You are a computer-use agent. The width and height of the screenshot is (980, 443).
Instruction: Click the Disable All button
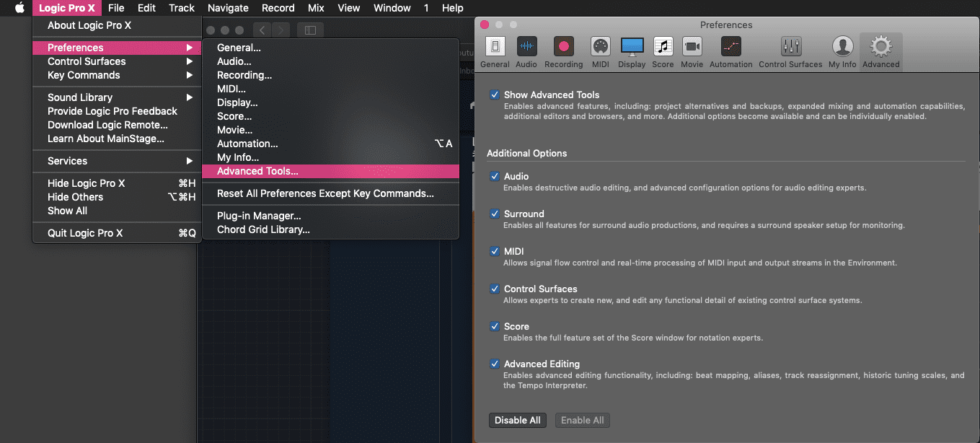(x=518, y=420)
